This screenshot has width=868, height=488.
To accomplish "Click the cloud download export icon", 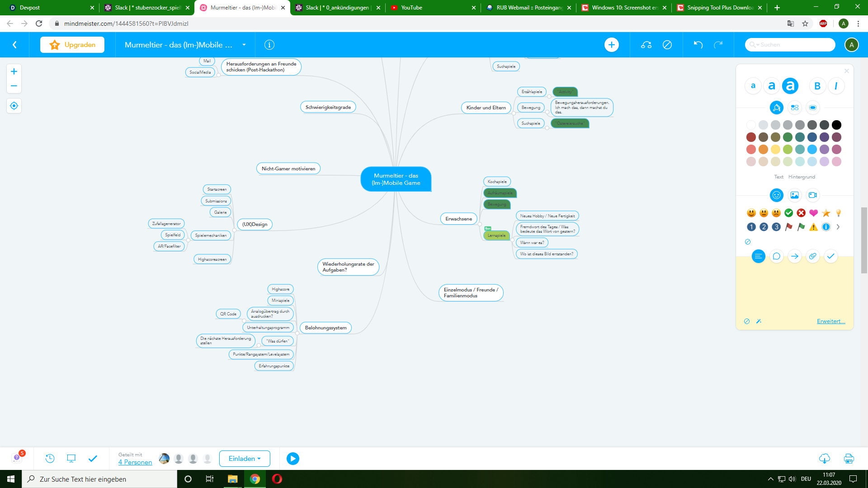I will [824, 459].
